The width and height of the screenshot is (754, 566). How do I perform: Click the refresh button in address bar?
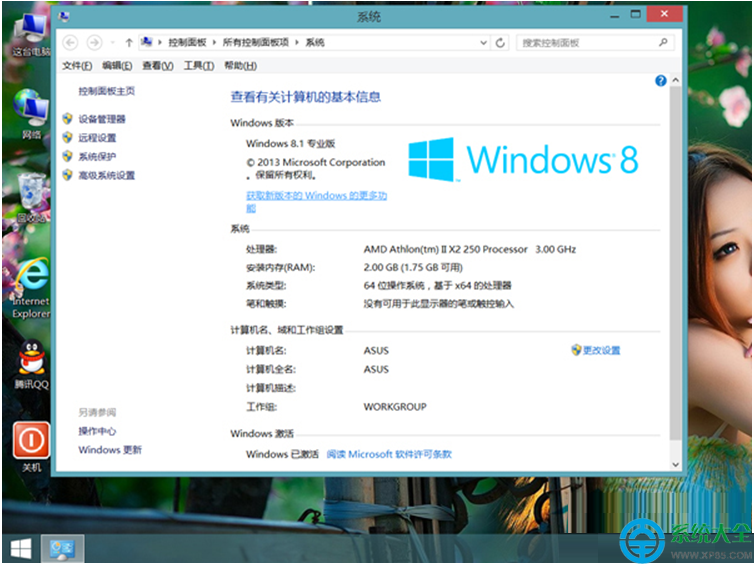click(x=501, y=43)
